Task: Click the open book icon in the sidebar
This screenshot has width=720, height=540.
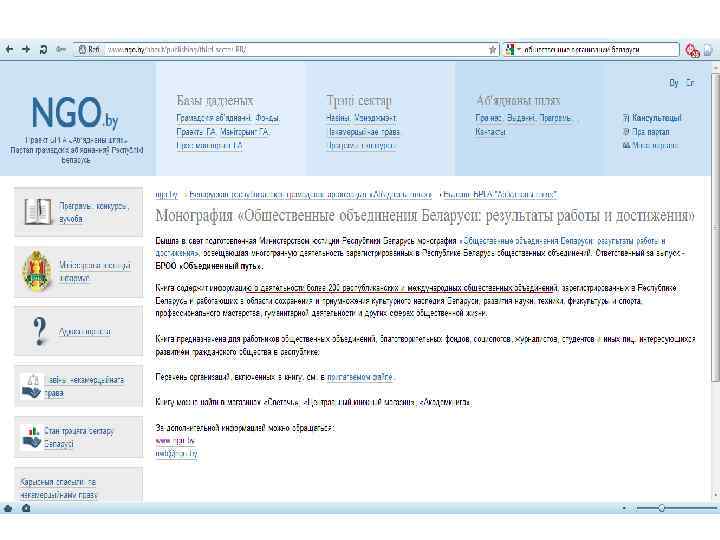Action: click(38, 212)
